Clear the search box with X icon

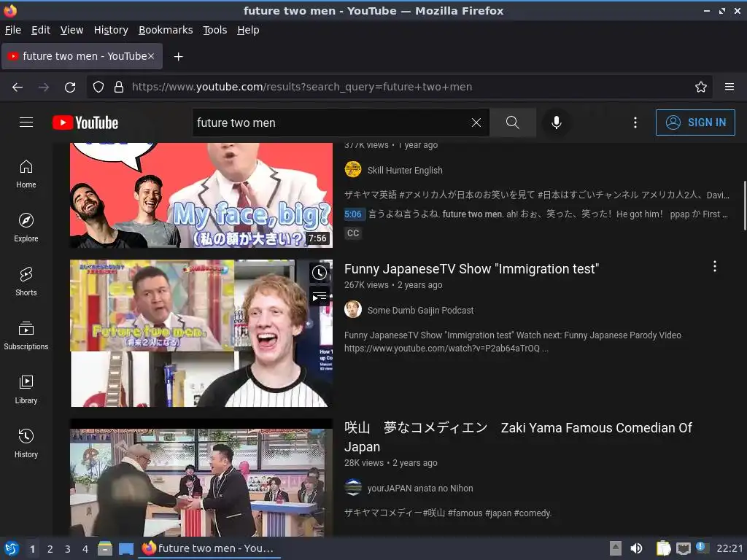(476, 122)
